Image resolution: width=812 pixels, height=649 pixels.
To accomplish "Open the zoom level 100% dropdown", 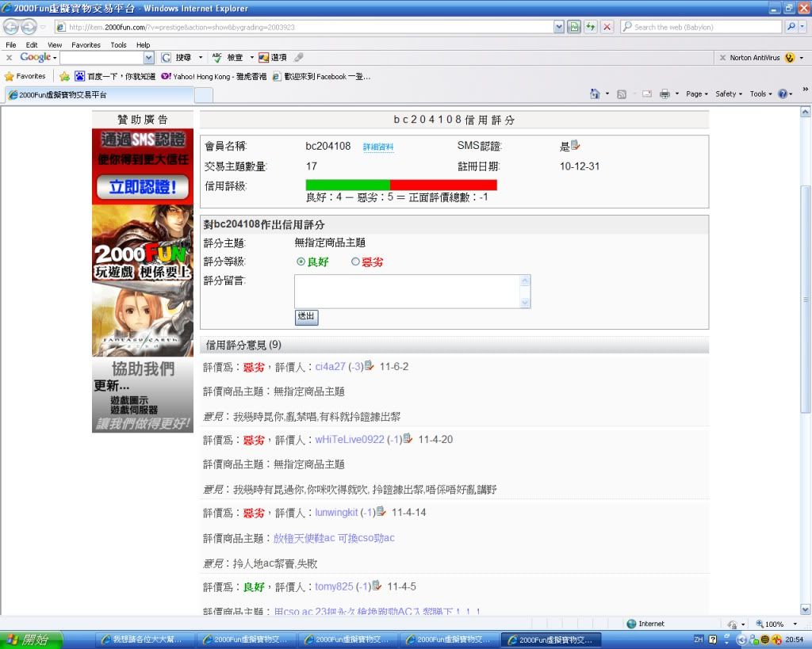I will (x=774, y=624).
